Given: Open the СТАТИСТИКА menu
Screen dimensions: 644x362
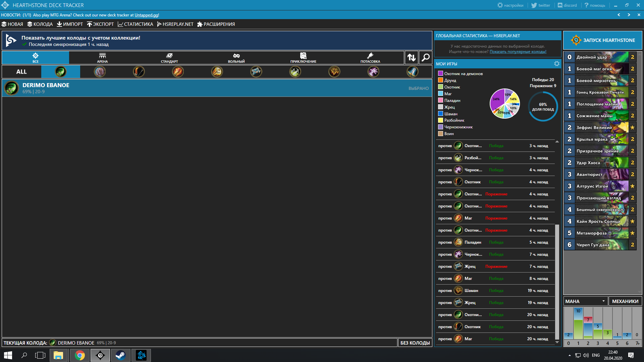Looking at the screenshot, I should 136,24.
